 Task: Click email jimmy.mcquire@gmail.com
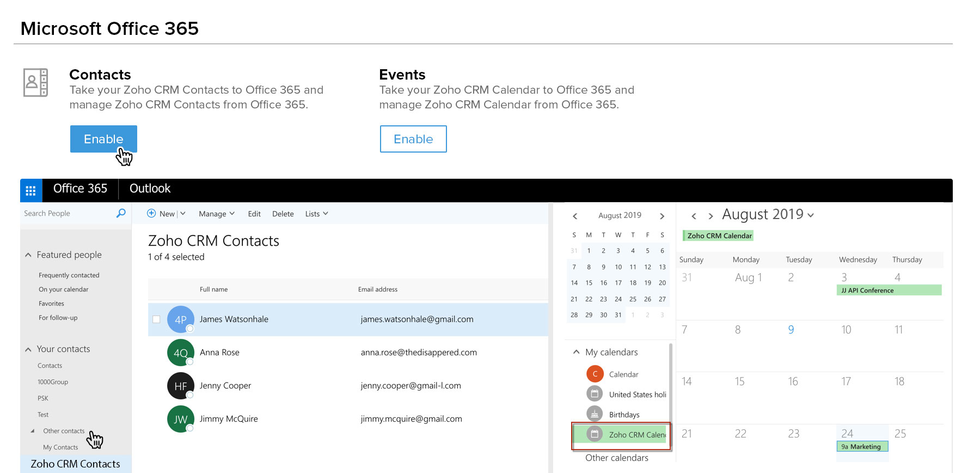tap(411, 419)
